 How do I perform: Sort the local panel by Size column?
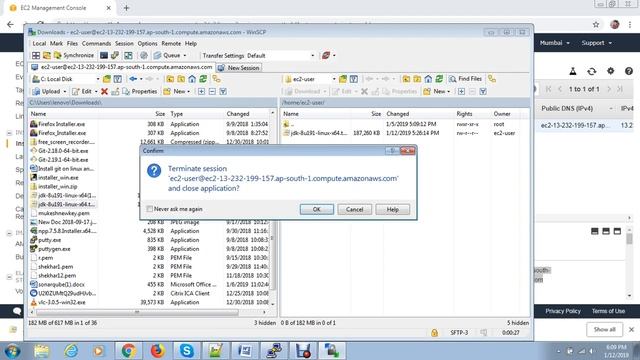pos(160,114)
